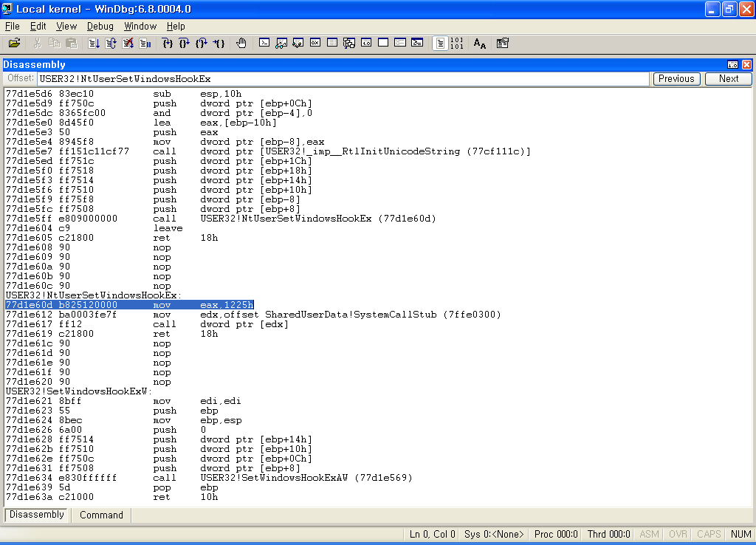Open the Watch window glasses icon
756x545 pixels.
[x=281, y=44]
